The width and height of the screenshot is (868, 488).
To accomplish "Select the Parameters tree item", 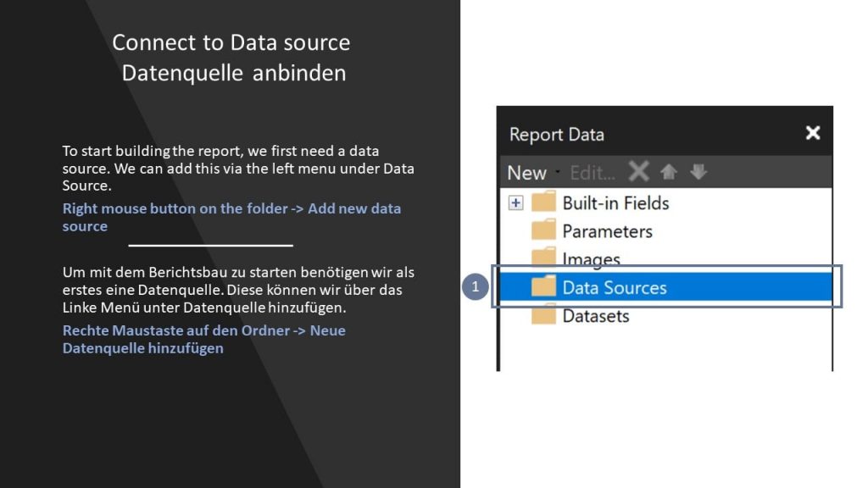I will 607,231.
